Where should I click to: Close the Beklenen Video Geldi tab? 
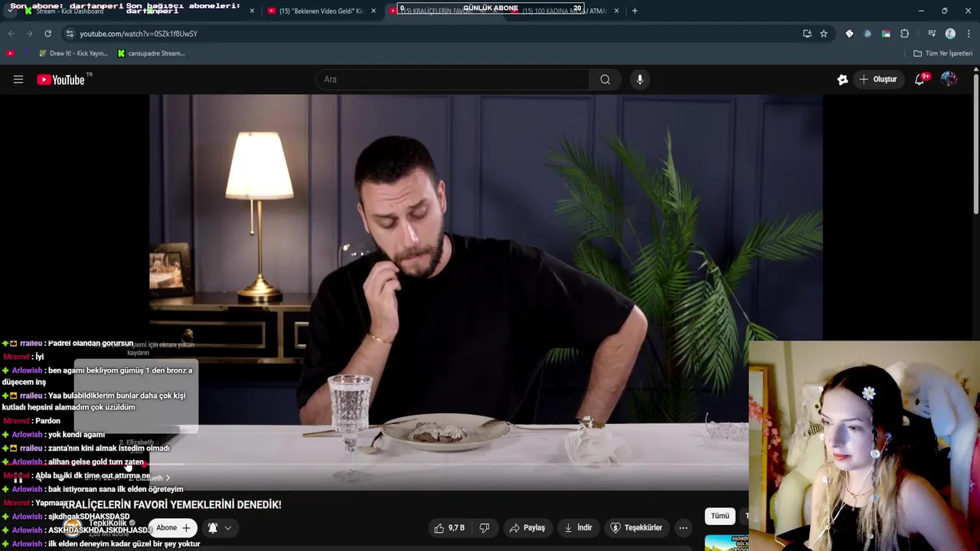(x=374, y=11)
